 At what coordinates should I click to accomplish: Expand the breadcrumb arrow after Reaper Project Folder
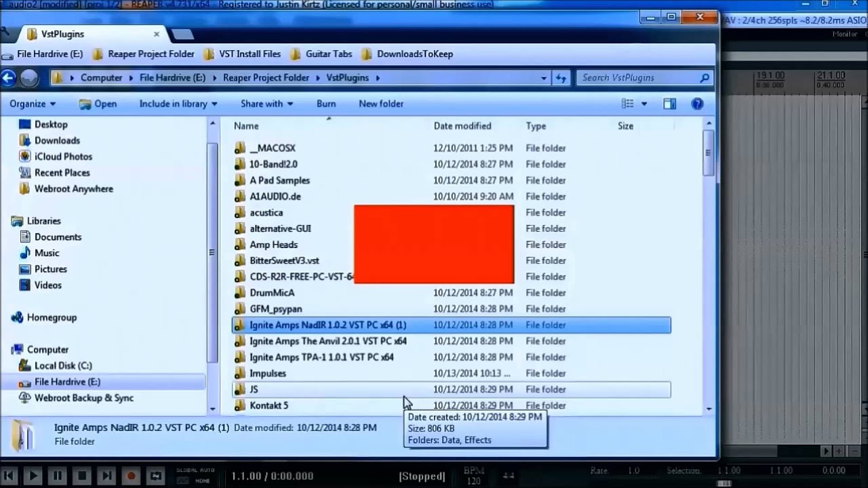tap(317, 78)
